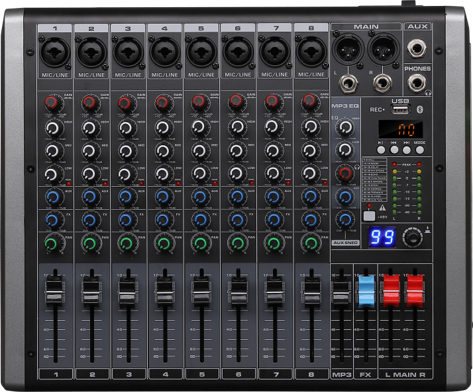Screen dimensions: 473x392
Task: Click the footswitch icon next to the FX selector
Action: (x=428, y=230)
